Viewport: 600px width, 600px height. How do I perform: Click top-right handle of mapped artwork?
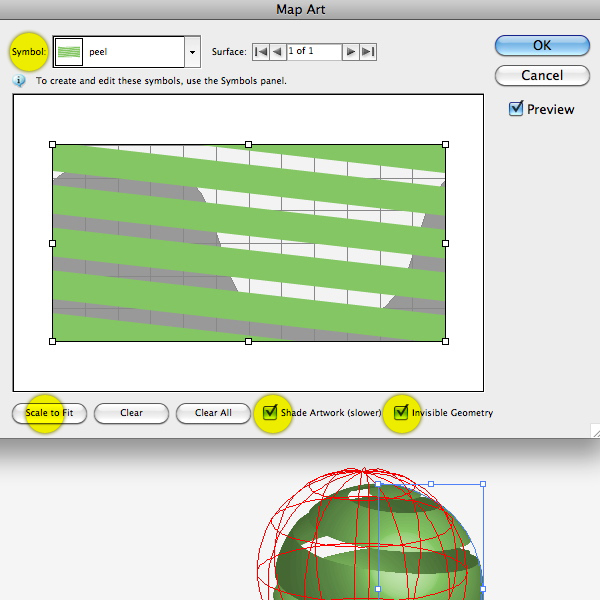click(445, 144)
